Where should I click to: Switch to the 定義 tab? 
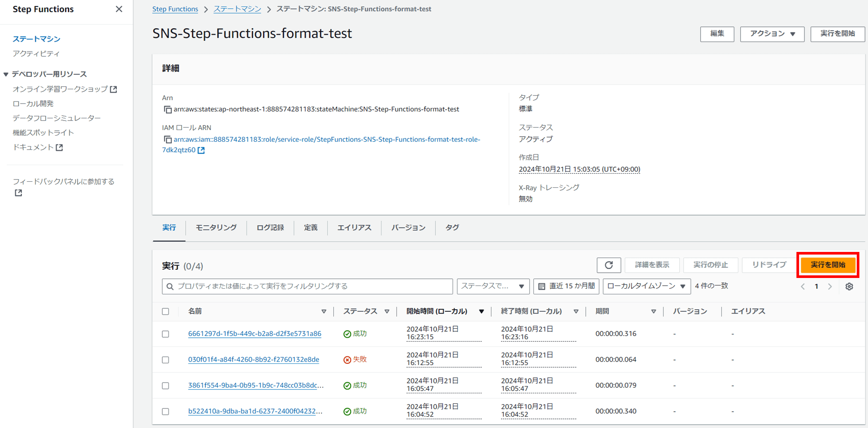tap(311, 228)
